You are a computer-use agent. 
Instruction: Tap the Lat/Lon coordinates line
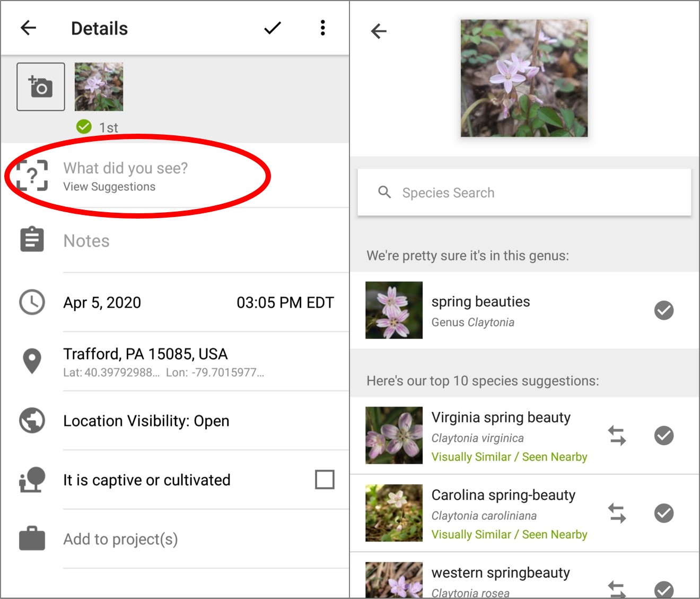163,372
